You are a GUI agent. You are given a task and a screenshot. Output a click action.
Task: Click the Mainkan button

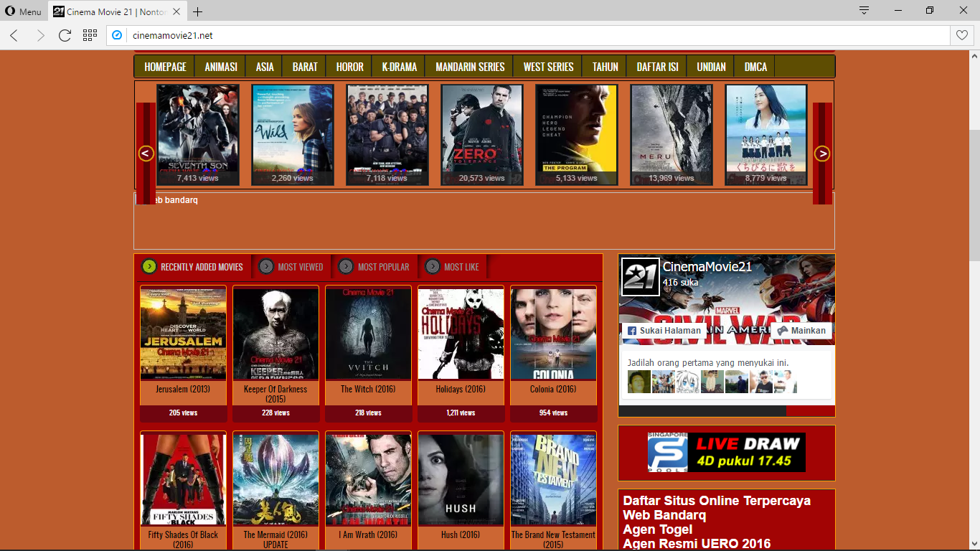click(802, 331)
